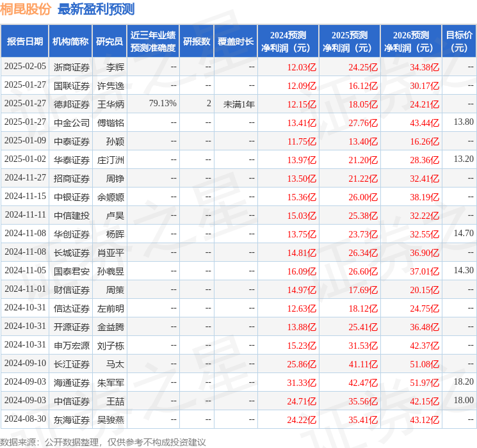
Task: Click the 2025预测净利润 column header
Action: click(x=349, y=42)
